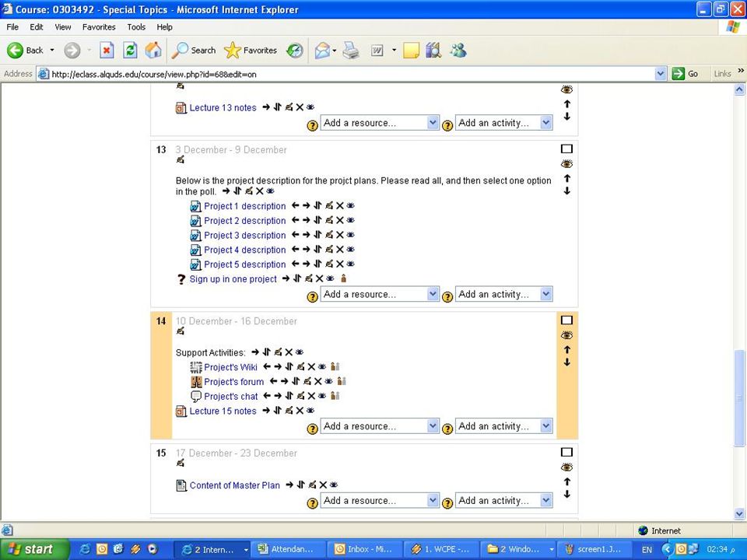Click the vertical scrollbar down arrow
747x560 pixels.
click(739, 513)
